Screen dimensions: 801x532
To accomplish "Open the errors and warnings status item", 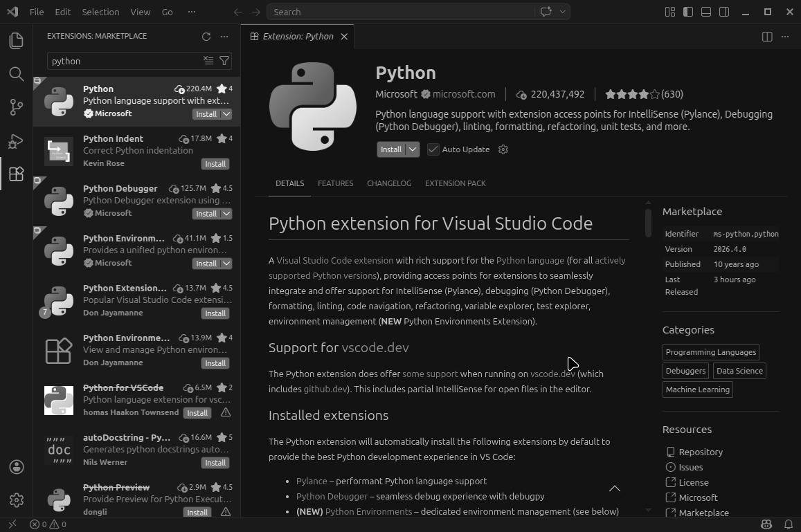I will pyautogui.click(x=48, y=524).
